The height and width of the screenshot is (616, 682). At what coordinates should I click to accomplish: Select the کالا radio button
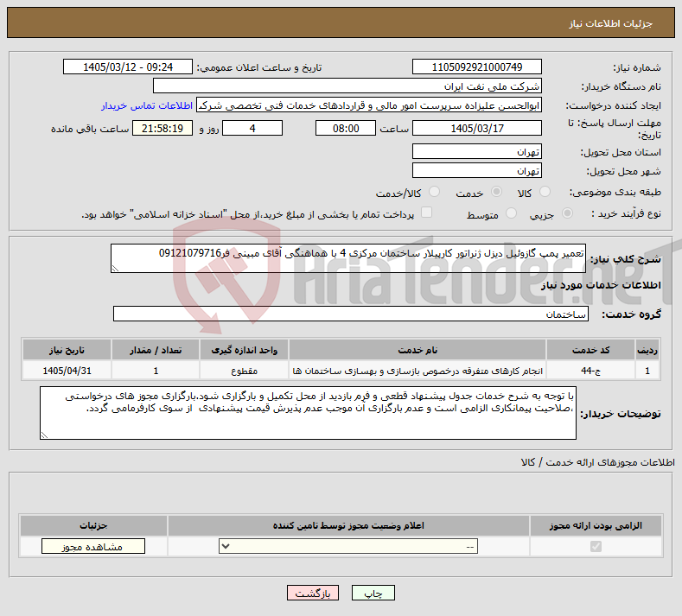click(x=544, y=192)
